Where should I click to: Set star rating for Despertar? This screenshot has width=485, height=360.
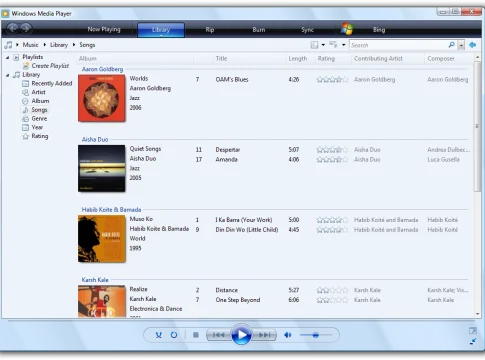tap(332, 150)
